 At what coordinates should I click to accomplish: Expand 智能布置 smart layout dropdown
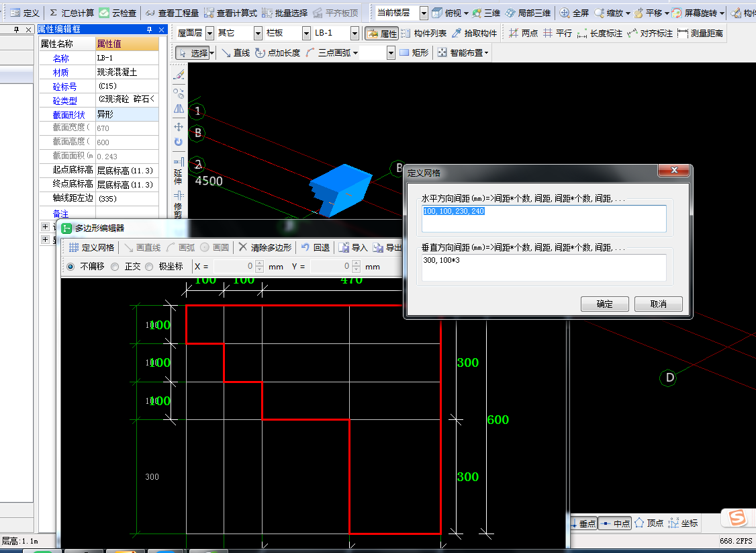click(487, 53)
